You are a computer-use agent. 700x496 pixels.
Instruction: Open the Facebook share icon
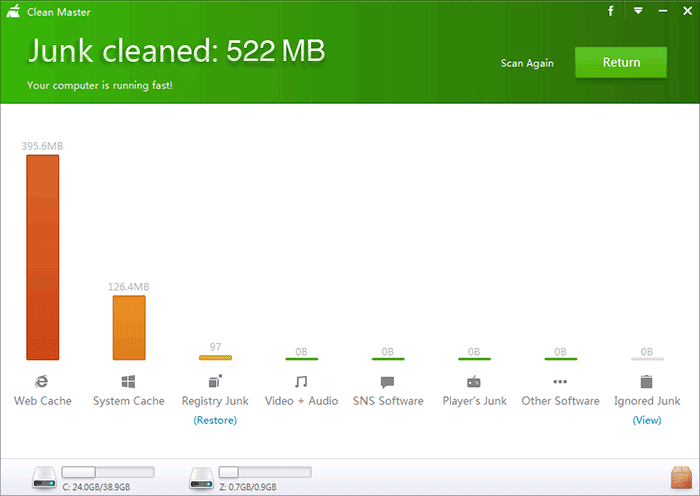611,11
